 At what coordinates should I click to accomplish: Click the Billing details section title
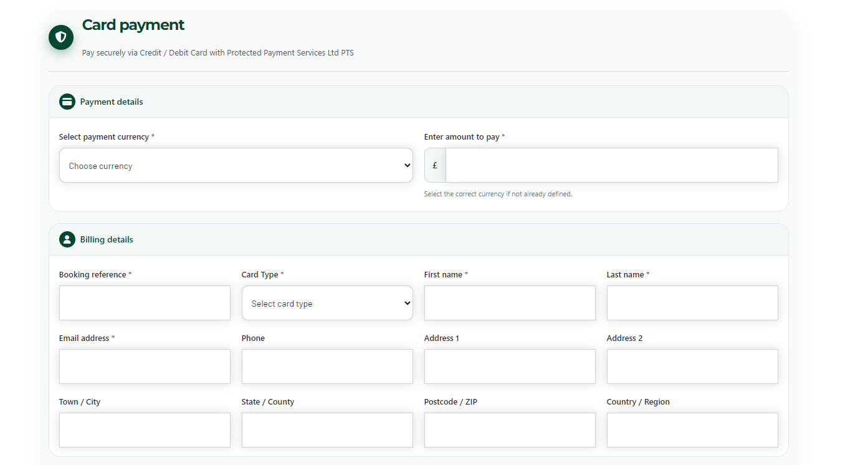pos(107,239)
